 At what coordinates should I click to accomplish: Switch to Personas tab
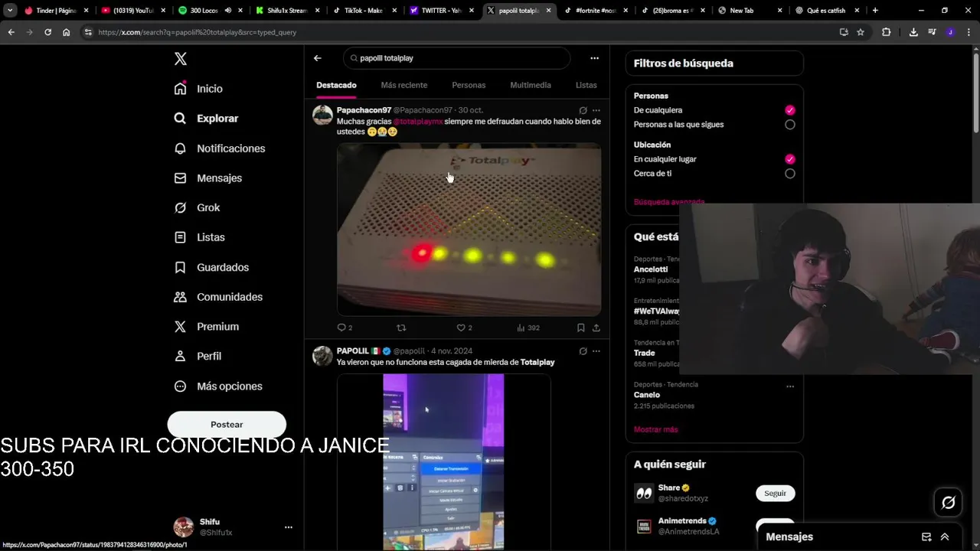pyautogui.click(x=469, y=85)
